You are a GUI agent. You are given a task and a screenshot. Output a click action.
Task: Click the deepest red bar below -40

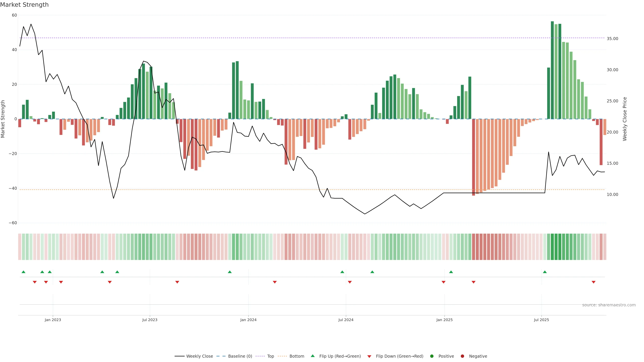click(473, 157)
